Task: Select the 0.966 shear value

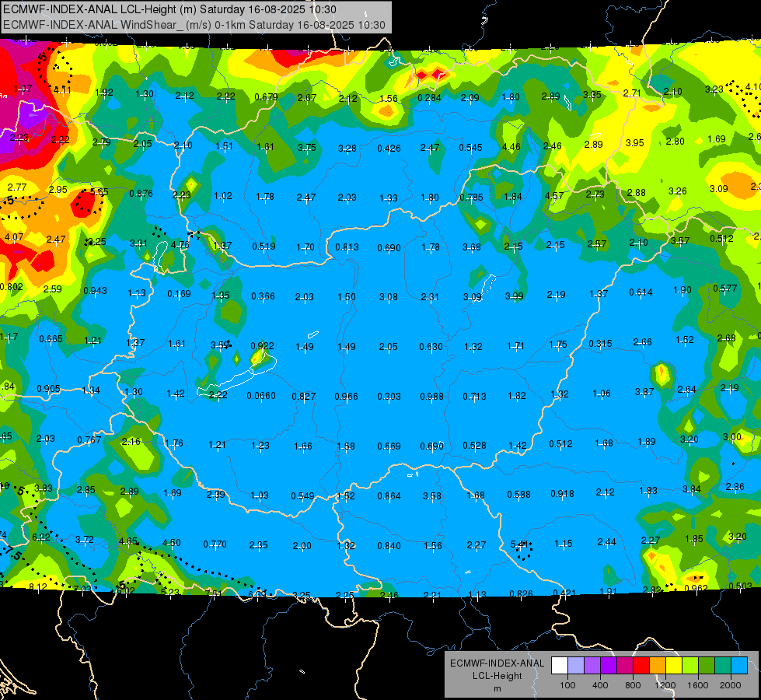Action: click(347, 397)
